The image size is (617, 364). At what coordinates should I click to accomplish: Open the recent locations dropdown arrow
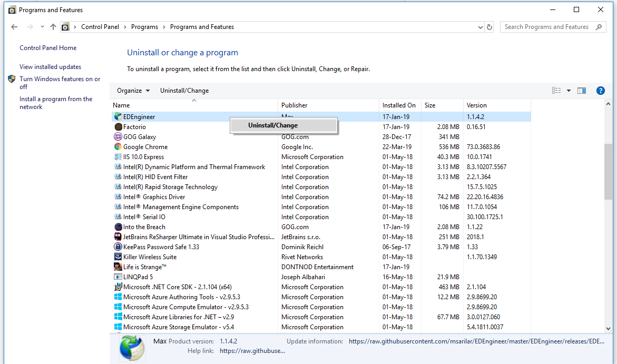42,27
